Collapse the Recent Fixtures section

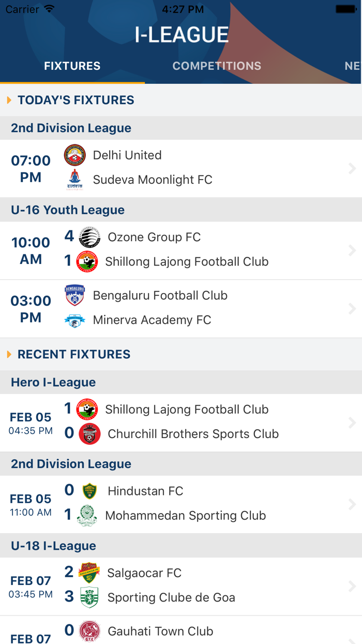(x=73, y=354)
